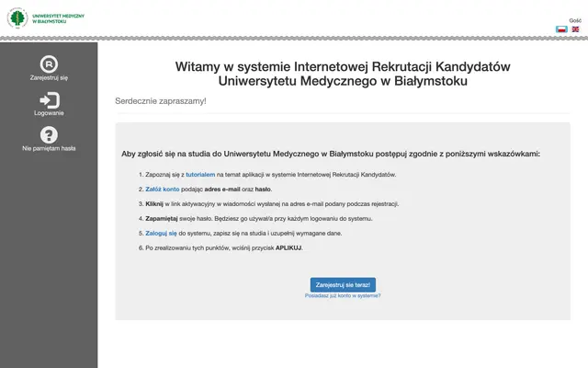Follow the Załóż konto link

click(163, 190)
